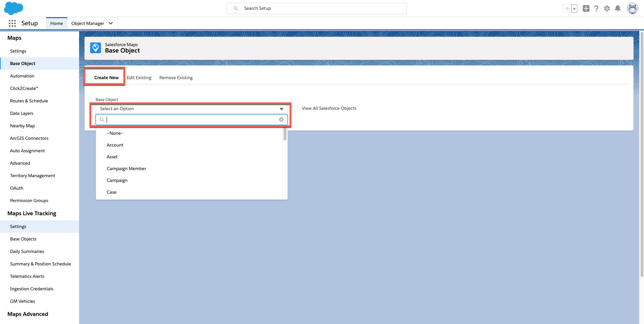Open Base Object in the sidebar
Viewport: 644px width, 324px height.
(39, 64)
